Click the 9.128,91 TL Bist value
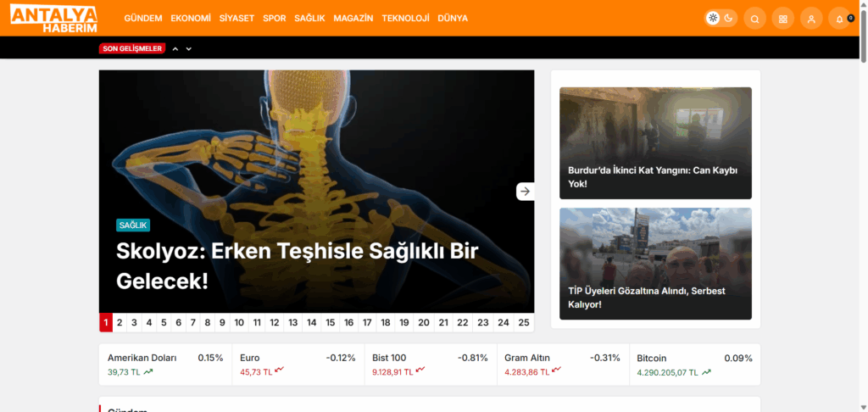 [x=392, y=372]
